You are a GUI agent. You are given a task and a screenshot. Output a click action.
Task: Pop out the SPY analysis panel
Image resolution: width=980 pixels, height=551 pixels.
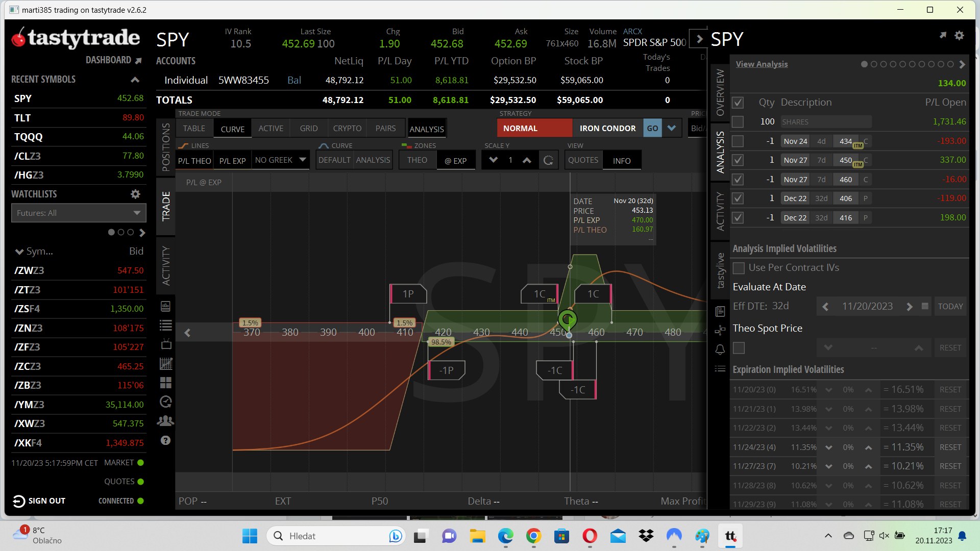click(x=943, y=35)
